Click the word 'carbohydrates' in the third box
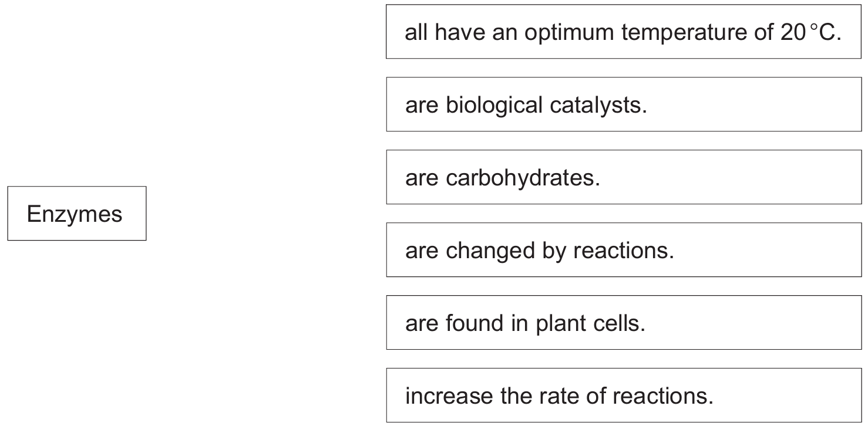 [523, 178]
